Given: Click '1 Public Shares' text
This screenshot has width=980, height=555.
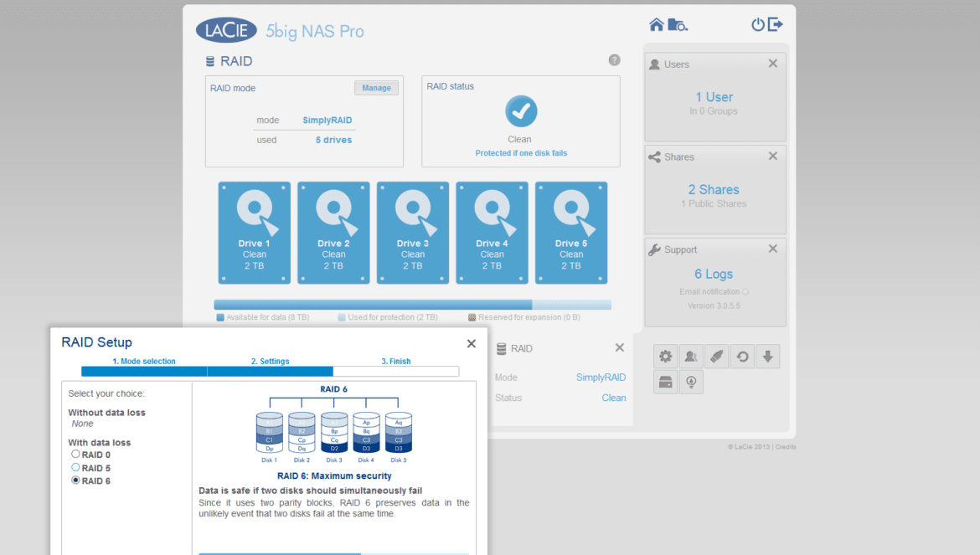Looking at the screenshot, I should click(714, 203).
